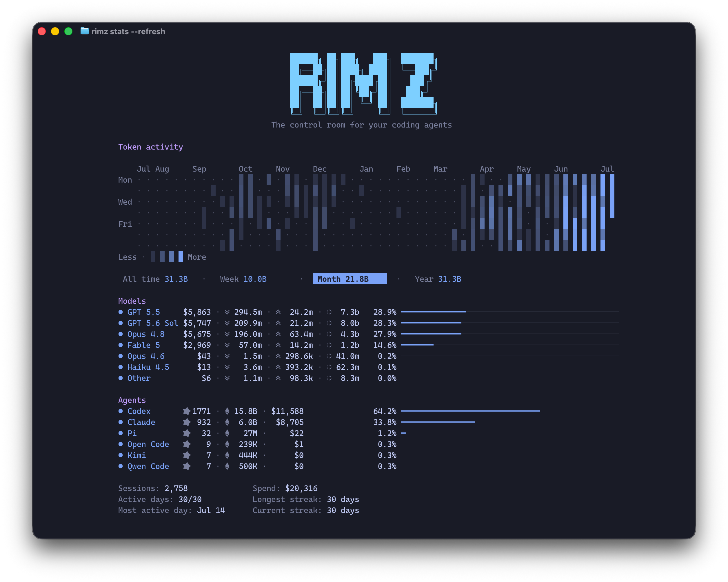Click the $5,863 cost value
728x582 pixels.
click(x=197, y=312)
